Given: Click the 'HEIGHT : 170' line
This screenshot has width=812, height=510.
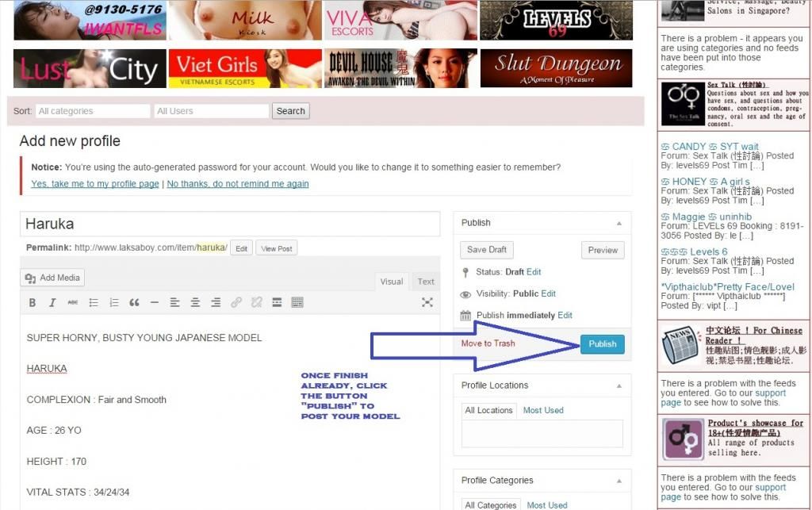Looking at the screenshot, I should (56, 462).
